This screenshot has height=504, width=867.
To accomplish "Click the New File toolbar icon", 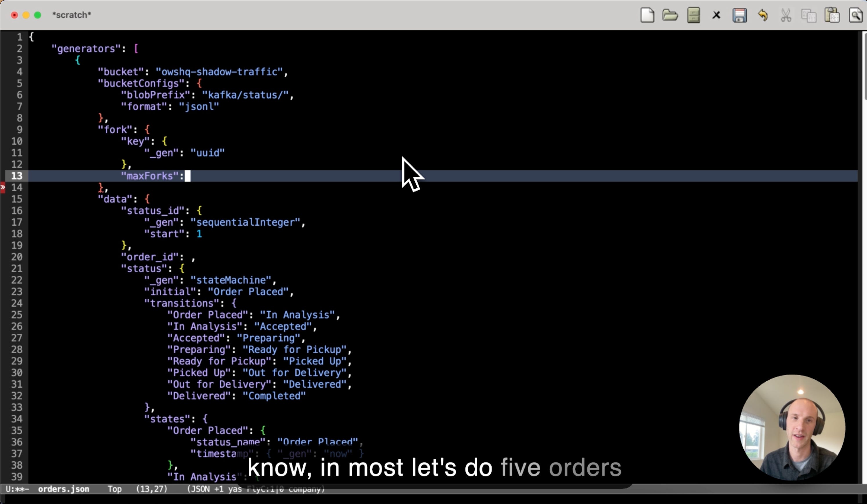I will [647, 15].
